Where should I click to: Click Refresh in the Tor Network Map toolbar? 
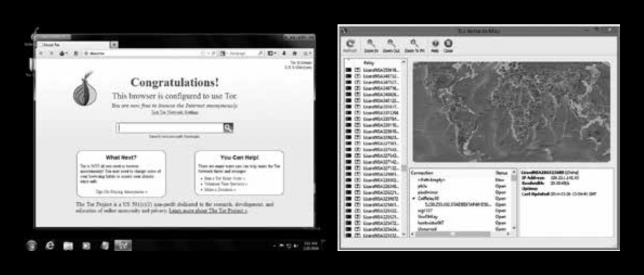[x=350, y=45]
